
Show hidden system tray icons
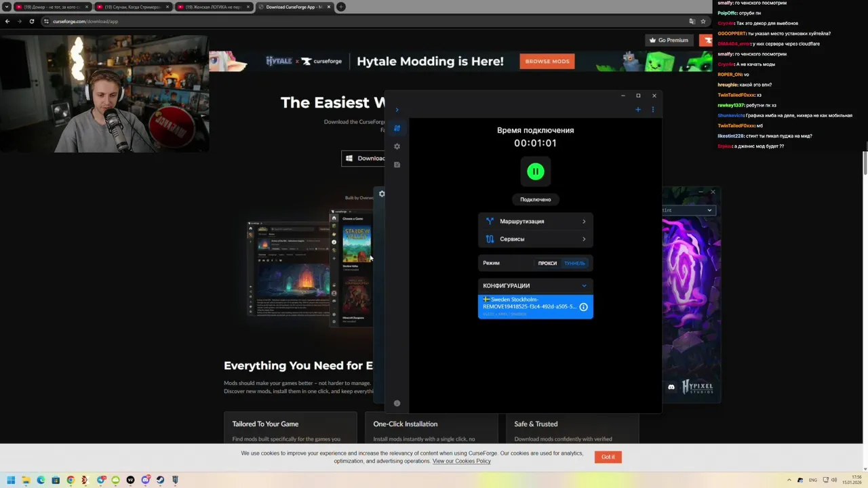pos(789,480)
